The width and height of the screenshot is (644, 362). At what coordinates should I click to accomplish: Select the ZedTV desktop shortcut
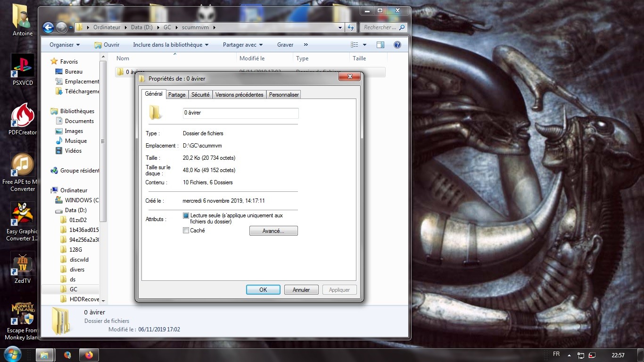pos(22,267)
